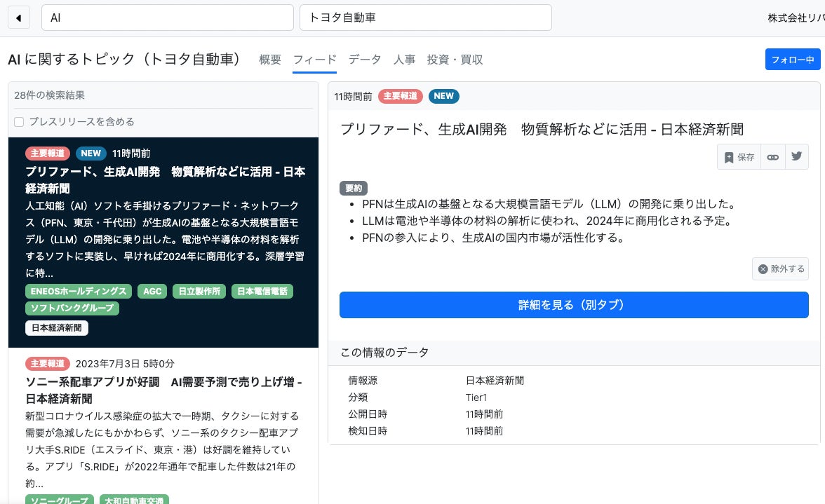825x504 pixels.
Task: Select the 日本電信電話 tag
Action: (262, 291)
